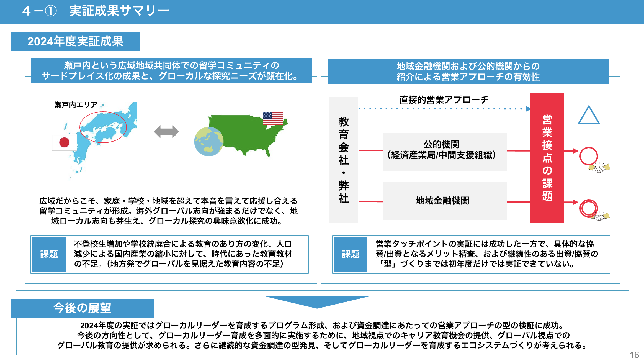Select the 瀬戸内エリア map label
The height and width of the screenshot is (363, 644).
(x=76, y=105)
